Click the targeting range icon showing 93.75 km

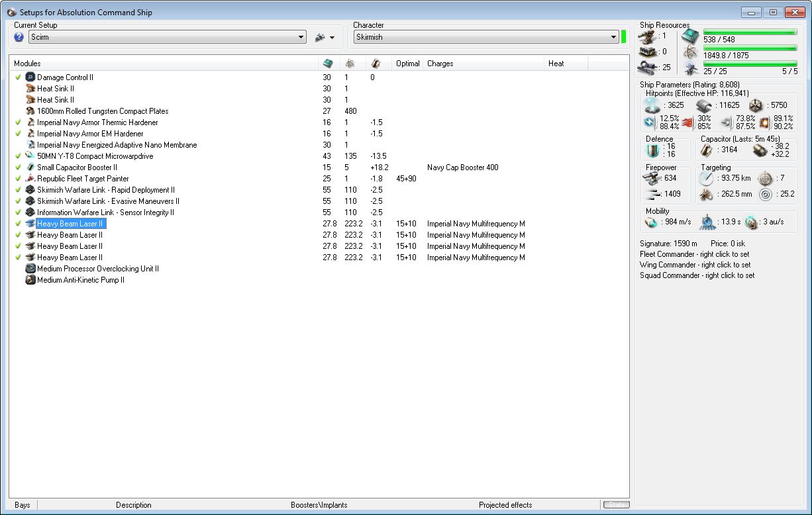(x=707, y=178)
